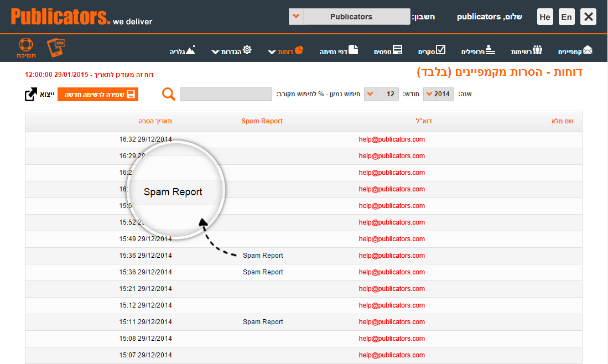Switch language to English (En)
Viewport: 608px width, 364px height.
[x=567, y=17]
